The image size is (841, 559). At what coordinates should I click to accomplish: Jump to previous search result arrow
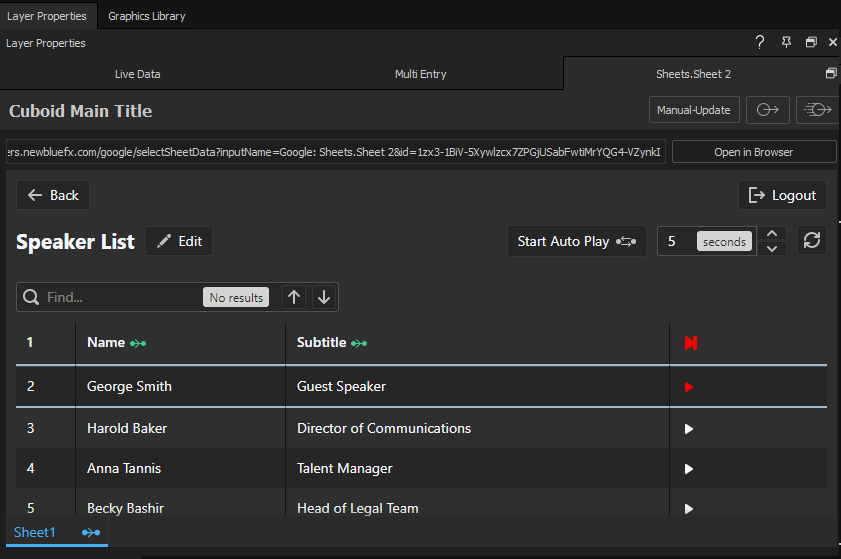[294, 297]
